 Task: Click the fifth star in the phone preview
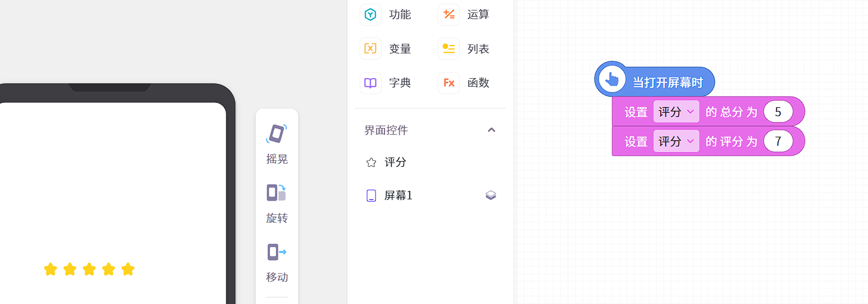(x=128, y=269)
